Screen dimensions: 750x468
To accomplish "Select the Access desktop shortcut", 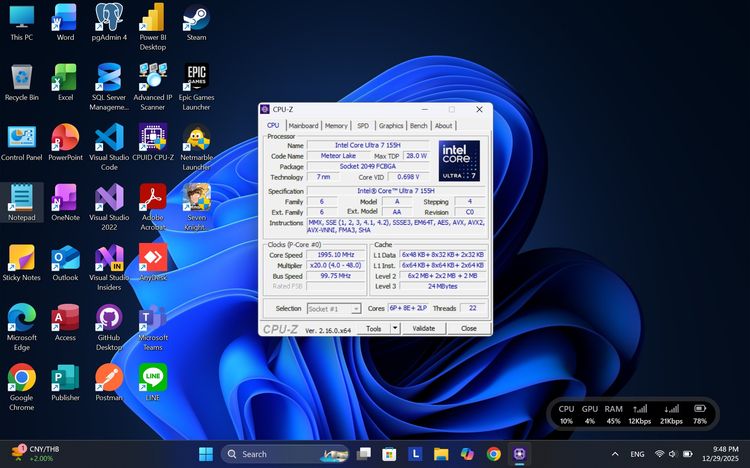I will (65, 323).
